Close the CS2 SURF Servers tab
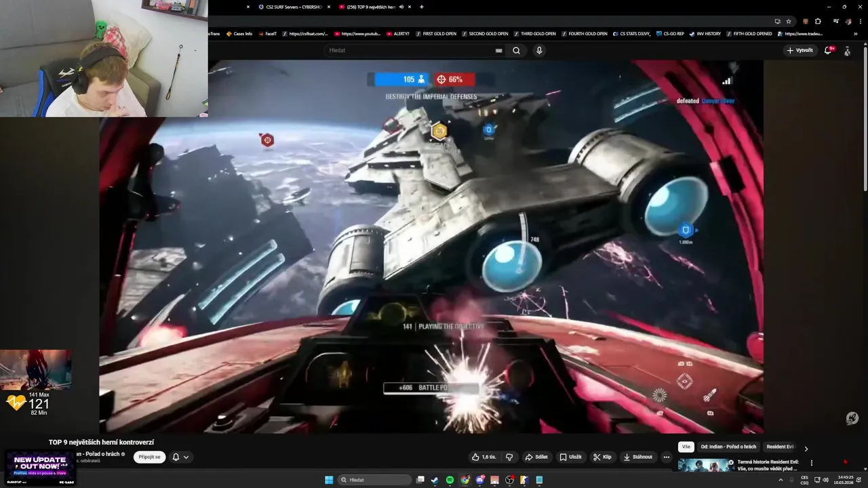Image resolution: width=868 pixels, height=488 pixels. click(329, 7)
